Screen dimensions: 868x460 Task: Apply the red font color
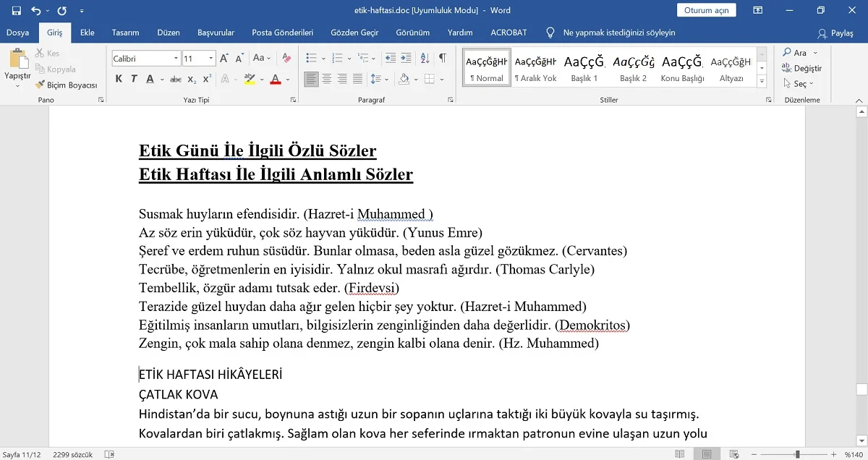coord(275,80)
